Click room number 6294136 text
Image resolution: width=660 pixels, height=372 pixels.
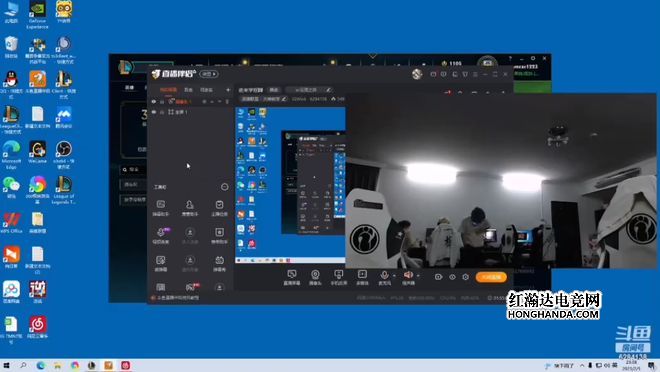[318, 99]
